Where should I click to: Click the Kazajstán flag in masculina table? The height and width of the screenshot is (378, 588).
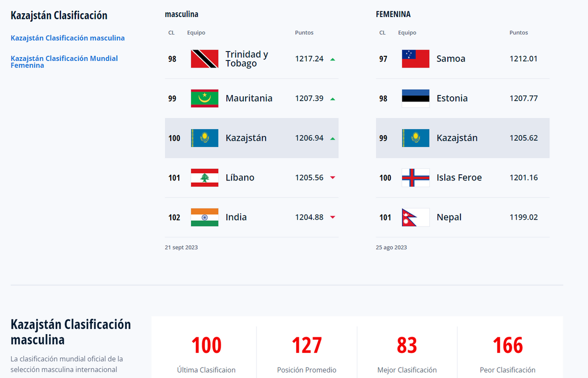tap(205, 138)
